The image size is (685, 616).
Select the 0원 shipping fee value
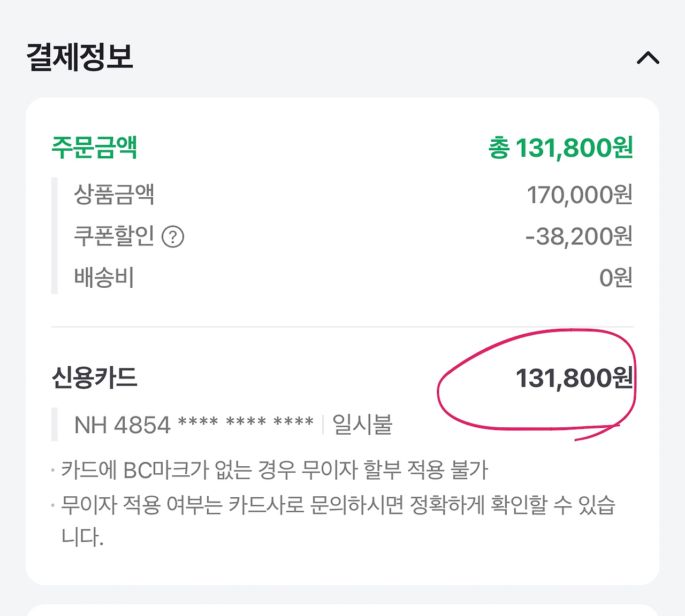pos(615,278)
